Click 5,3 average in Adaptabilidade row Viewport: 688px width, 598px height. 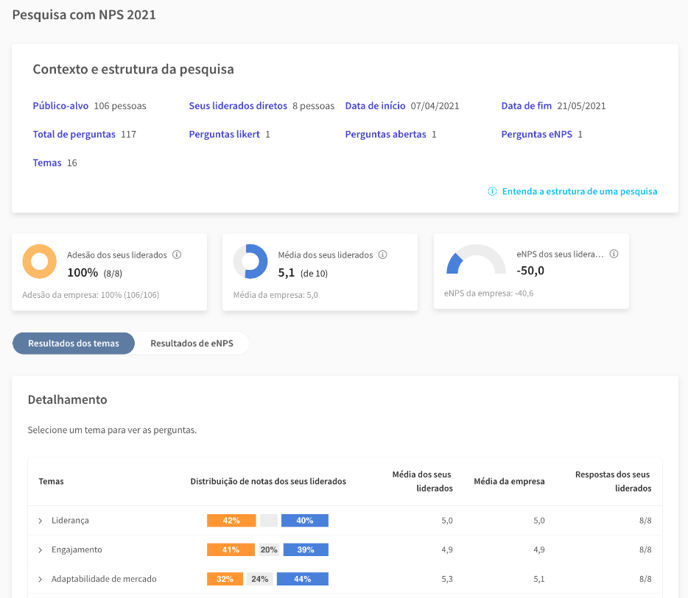click(447, 579)
